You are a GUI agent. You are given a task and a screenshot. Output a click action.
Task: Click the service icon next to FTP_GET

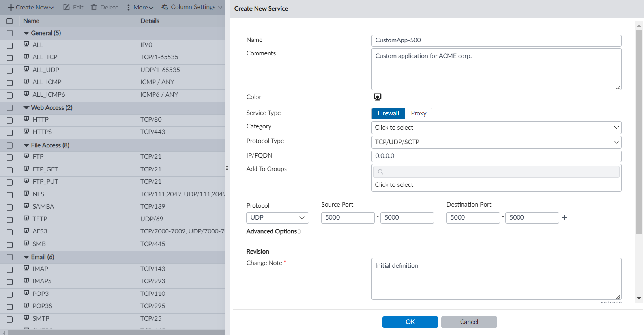[26, 169]
